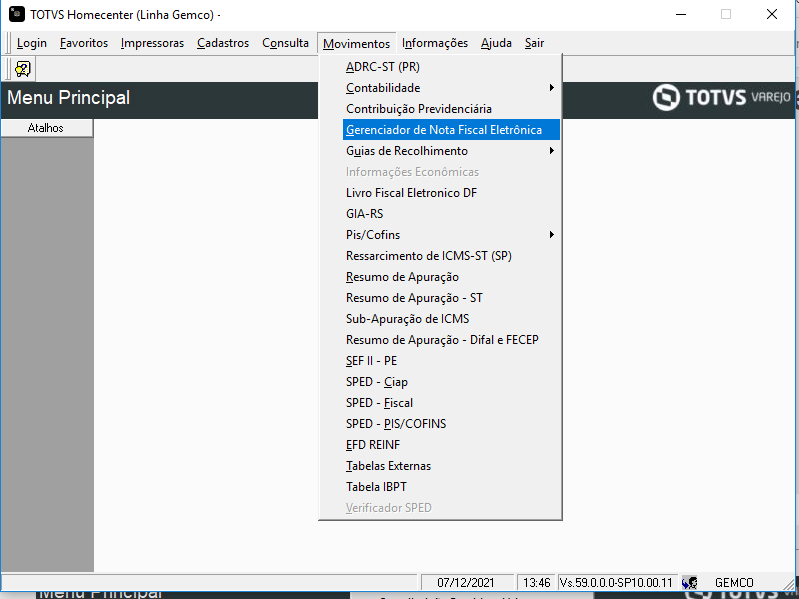Choose Resumo de Apuração - Difal e FECEP
Image resolution: width=799 pixels, height=599 pixels.
click(x=440, y=340)
